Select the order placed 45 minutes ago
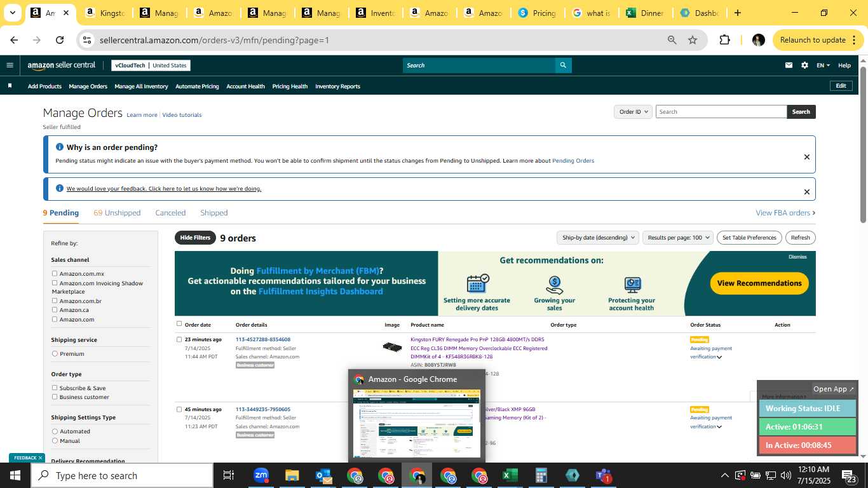This screenshot has height=488, width=868. (179, 409)
